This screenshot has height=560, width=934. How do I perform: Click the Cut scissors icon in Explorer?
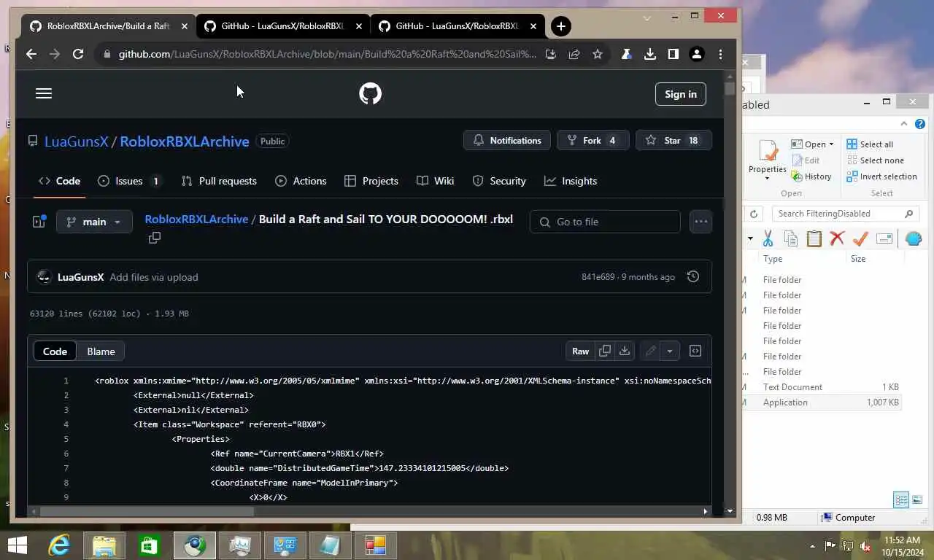point(768,238)
